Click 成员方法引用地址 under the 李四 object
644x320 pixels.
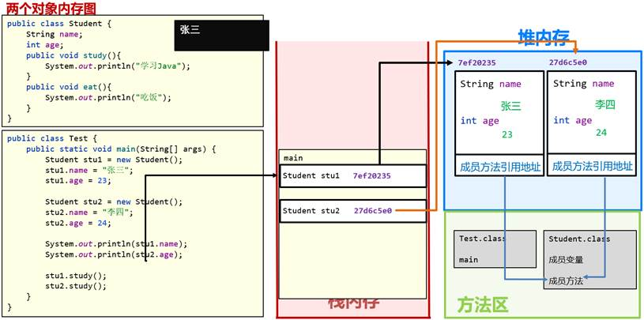coord(592,167)
